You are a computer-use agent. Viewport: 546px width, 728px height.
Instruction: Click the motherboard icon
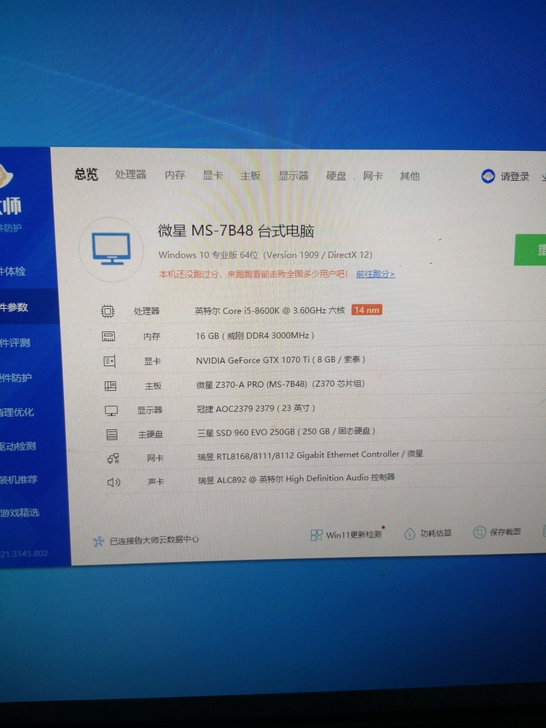point(110,385)
